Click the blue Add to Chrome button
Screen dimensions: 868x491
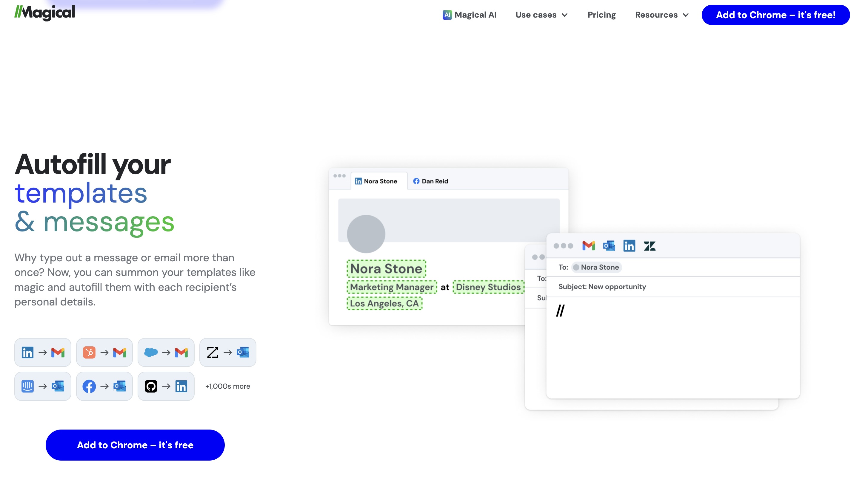click(135, 445)
